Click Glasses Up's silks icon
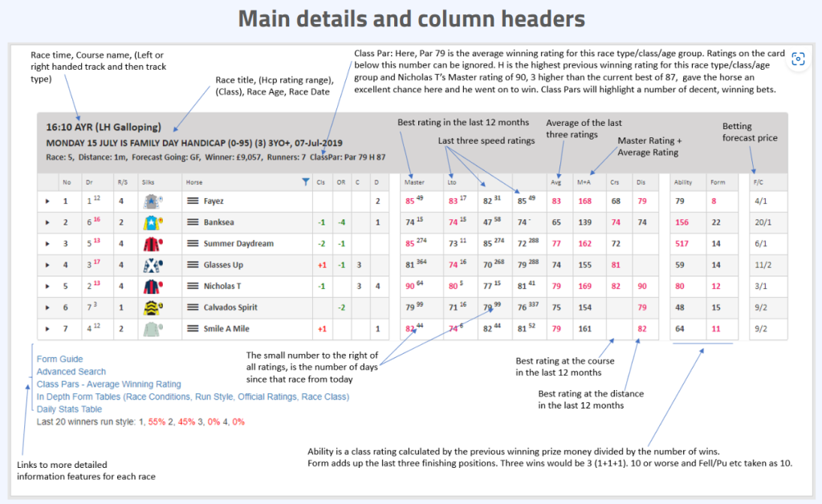The width and height of the screenshot is (822, 504). (x=153, y=265)
